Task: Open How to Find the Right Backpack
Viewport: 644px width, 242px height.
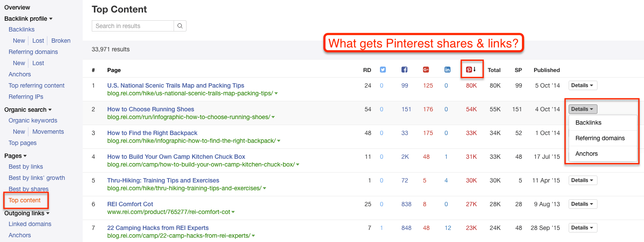Action: pos(152,133)
